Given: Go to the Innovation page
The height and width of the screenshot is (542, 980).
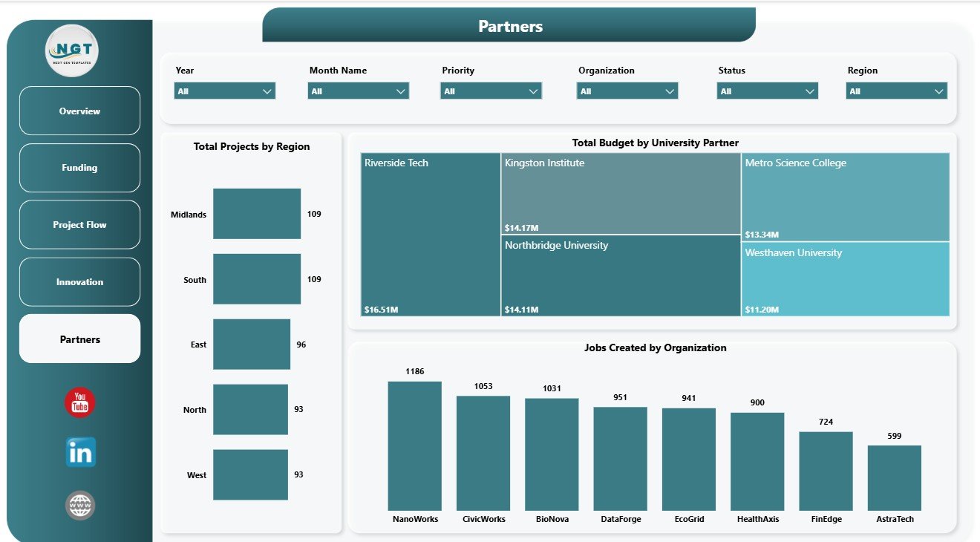Looking at the screenshot, I should click(79, 281).
